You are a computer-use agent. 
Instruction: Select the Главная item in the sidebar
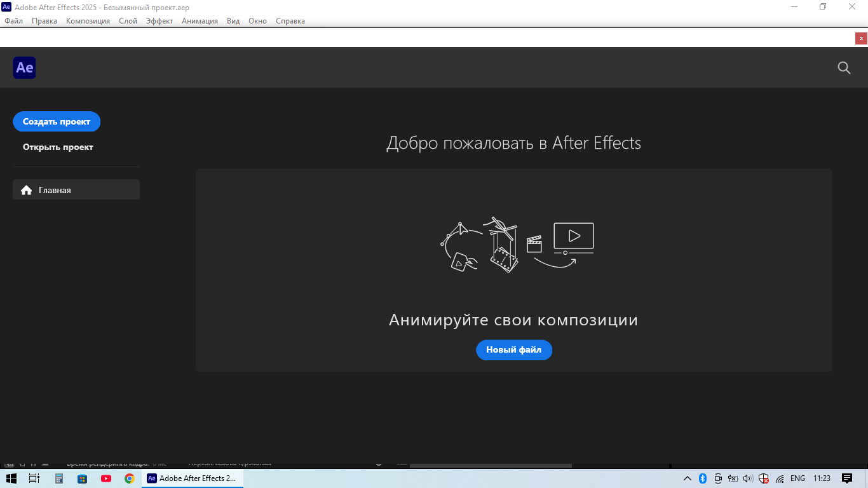click(x=76, y=189)
